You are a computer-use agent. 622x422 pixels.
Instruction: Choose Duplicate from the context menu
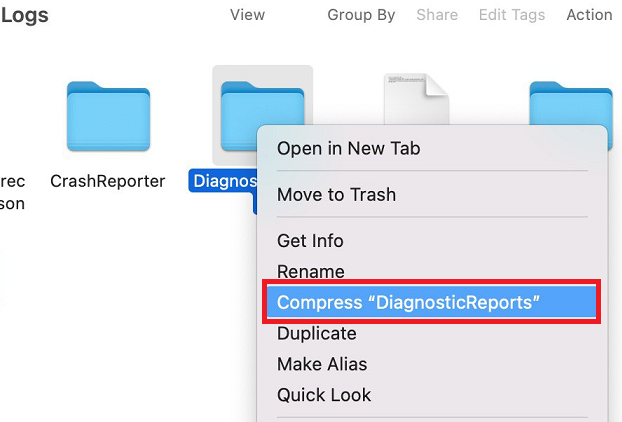pos(316,334)
